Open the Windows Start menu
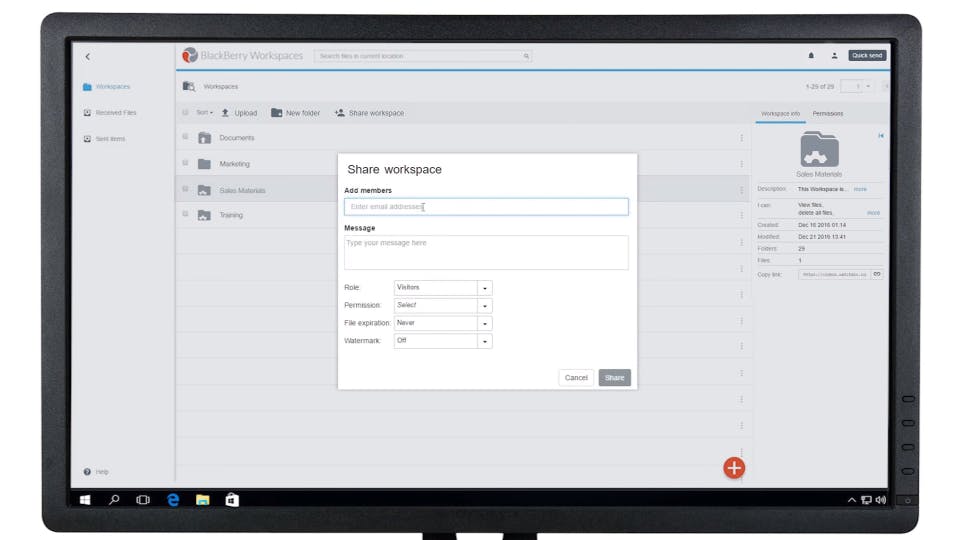The height and width of the screenshot is (540, 960). pyautogui.click(x=85, y=500)
